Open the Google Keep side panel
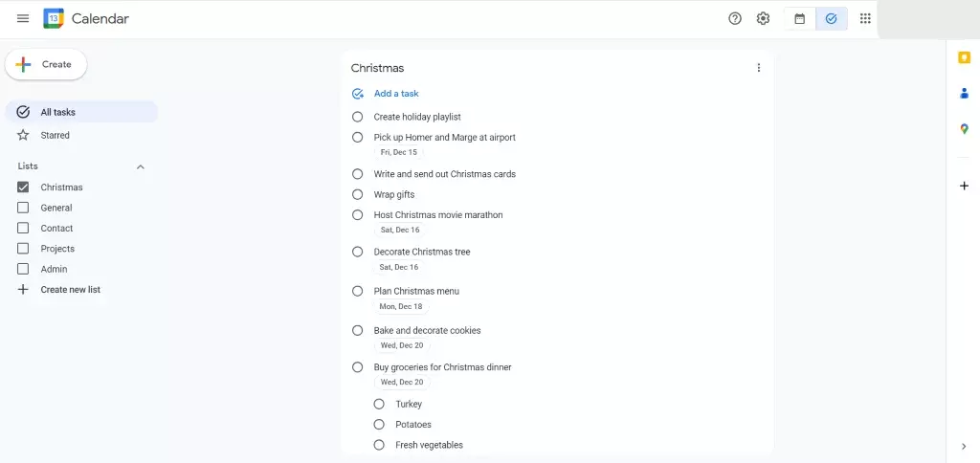The height and width of the screenshot is (463, 980). tap(964, 57)
